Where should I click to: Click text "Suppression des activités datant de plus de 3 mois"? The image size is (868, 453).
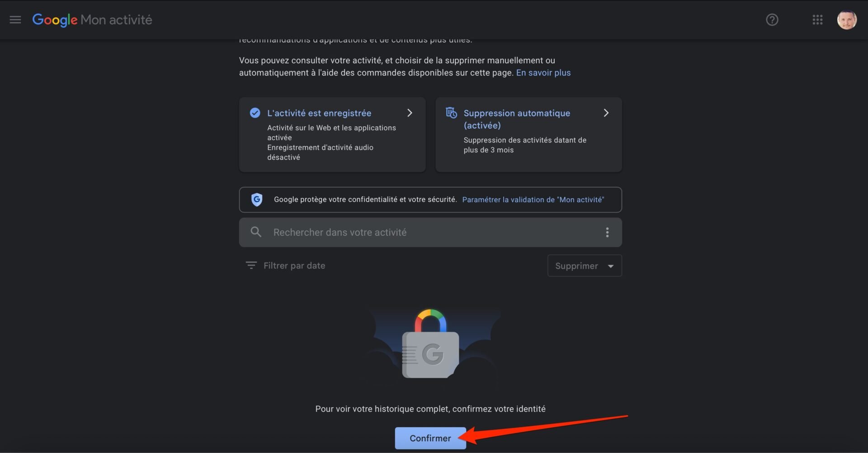pyautogui.click(x=525, y=145)
